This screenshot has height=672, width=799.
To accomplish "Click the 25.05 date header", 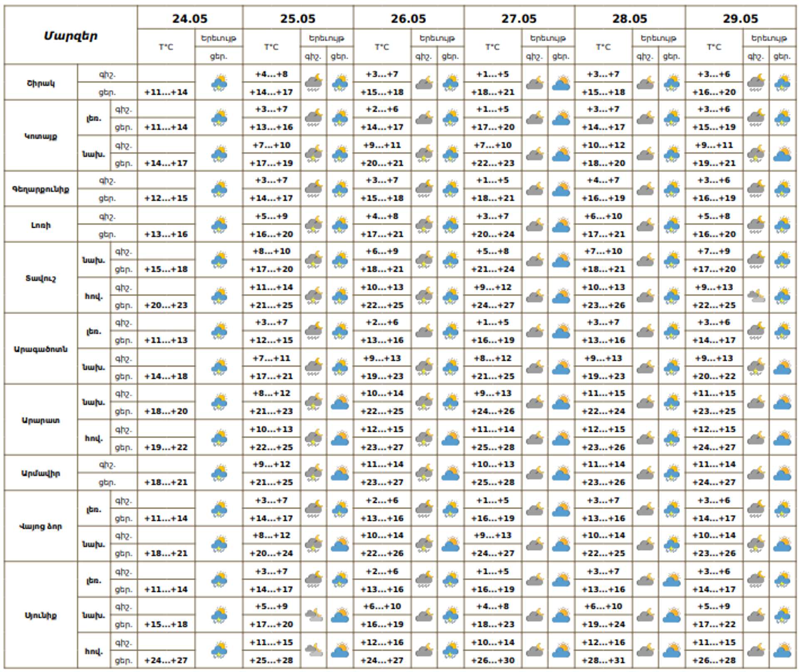I will 298,19.
